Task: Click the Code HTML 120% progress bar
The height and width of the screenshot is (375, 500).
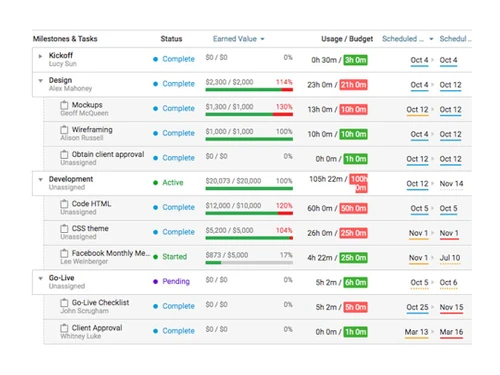Action: (249, 213)
